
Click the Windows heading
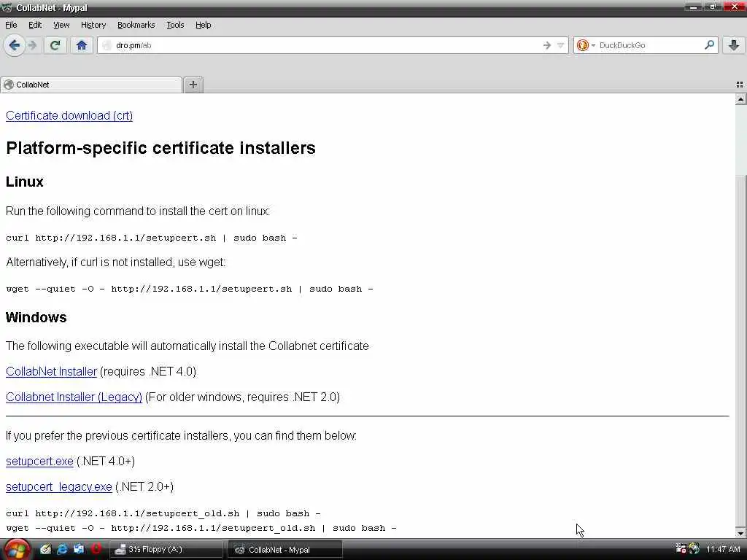[x=36, y=318]
